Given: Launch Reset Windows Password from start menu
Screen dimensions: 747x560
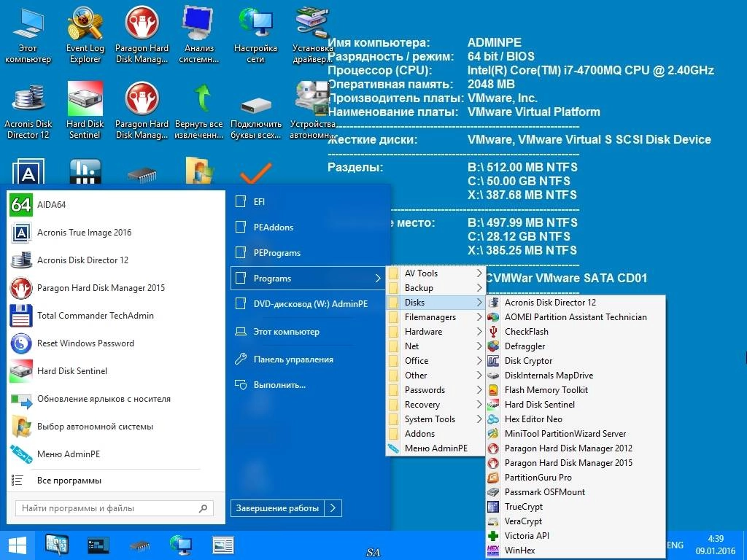Looking at the screenshot, I should click(x=116, y=343).
